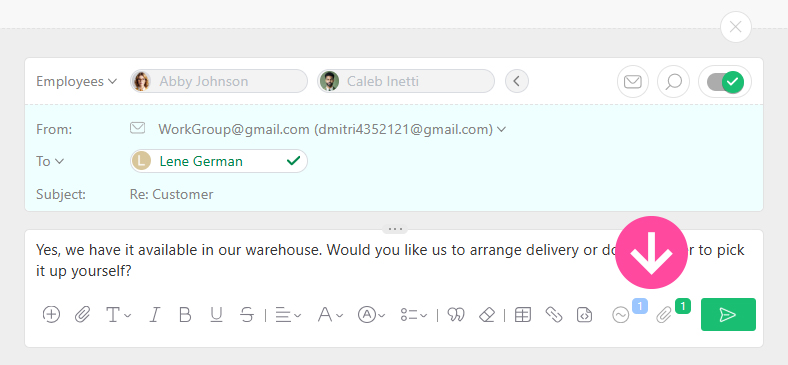788x365 pixels.
Task: Open the text background color picker
Action: (371, 315)
